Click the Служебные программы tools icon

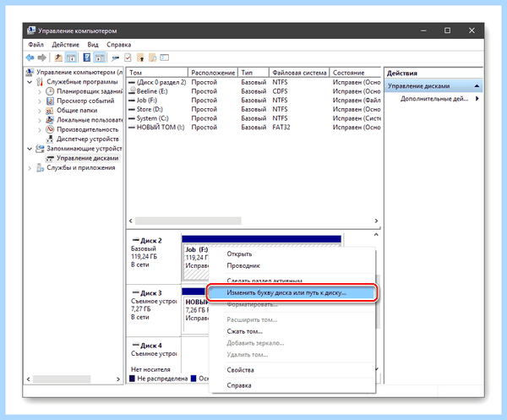coord(40,82)
